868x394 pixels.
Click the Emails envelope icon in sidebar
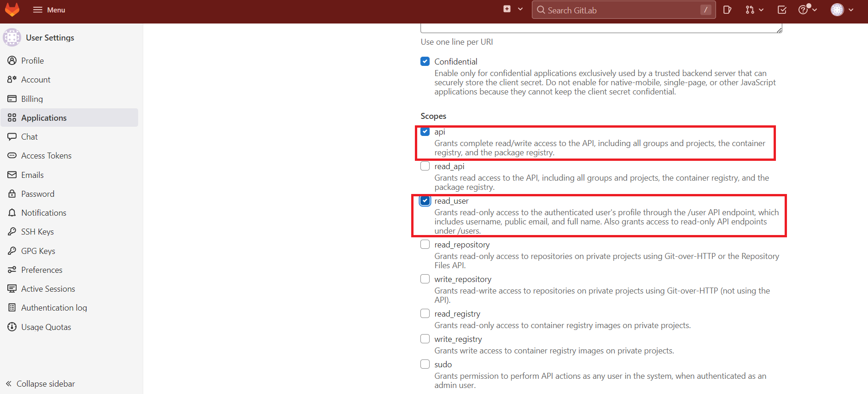12,175
